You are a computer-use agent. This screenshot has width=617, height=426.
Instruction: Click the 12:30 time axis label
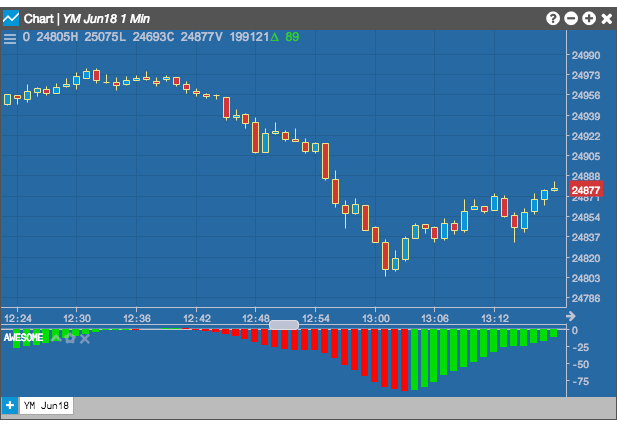tap(77, 318)
